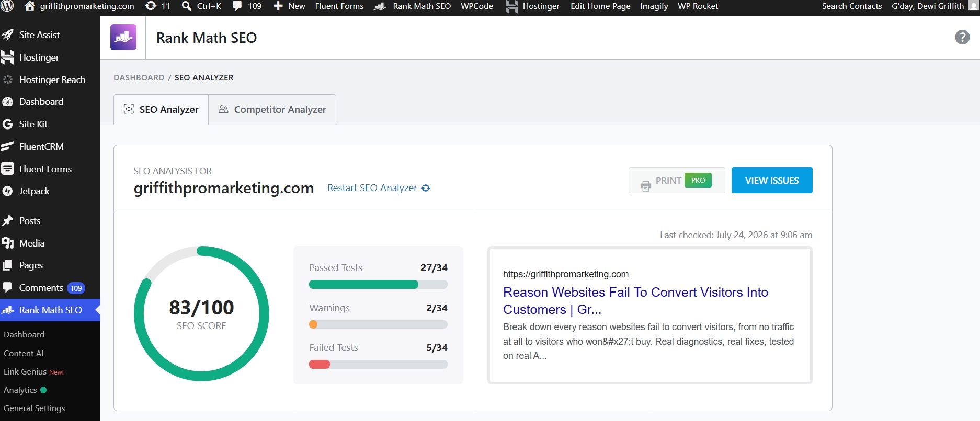Open Rank Math SEO sidebar menu item

click(50, 310)
